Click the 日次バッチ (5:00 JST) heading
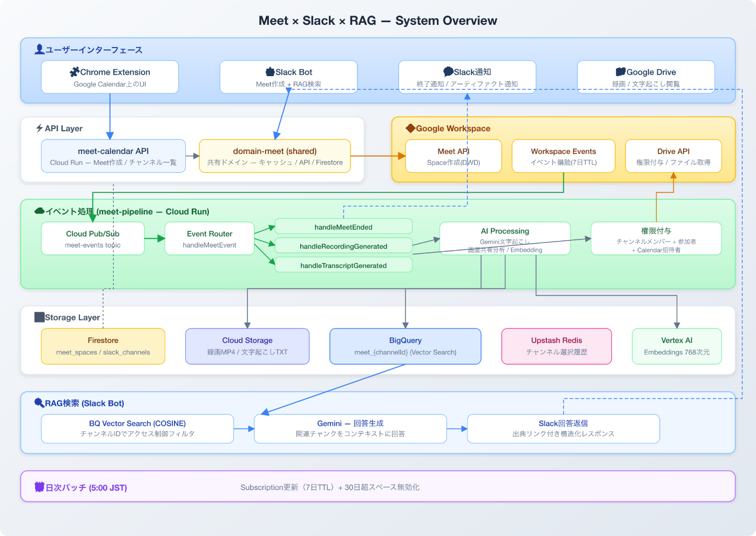The image size is (756, 536). [86, 487]
